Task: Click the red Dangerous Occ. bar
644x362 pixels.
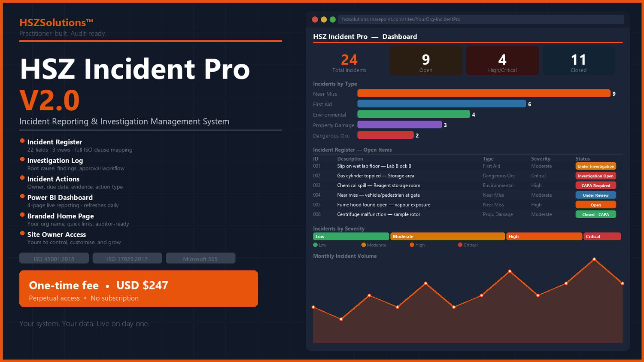Action: coord(386,135)
